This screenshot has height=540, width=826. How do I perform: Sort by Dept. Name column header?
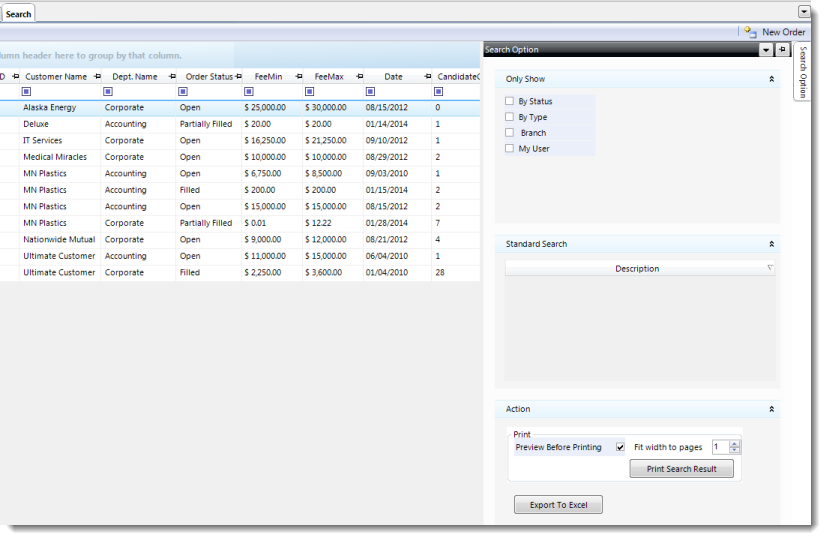pos(135,77)
